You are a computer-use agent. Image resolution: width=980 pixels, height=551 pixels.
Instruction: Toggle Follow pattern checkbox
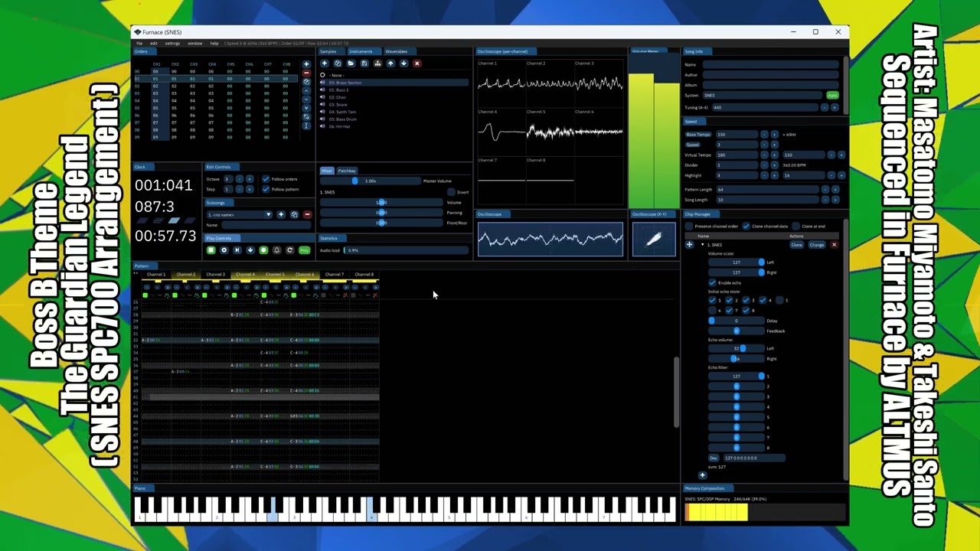click(x=266, y=189)
